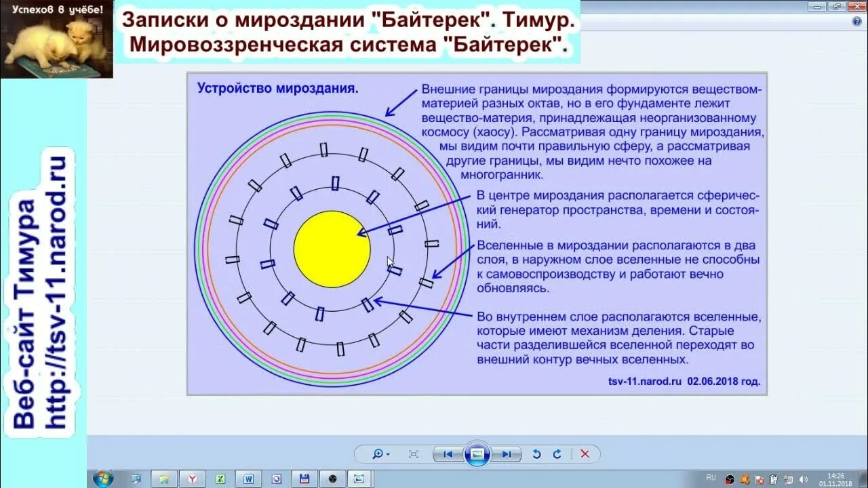Switch the RU input language indicator
The height and width of the screenshot is (488, 868).
[711, 478]
